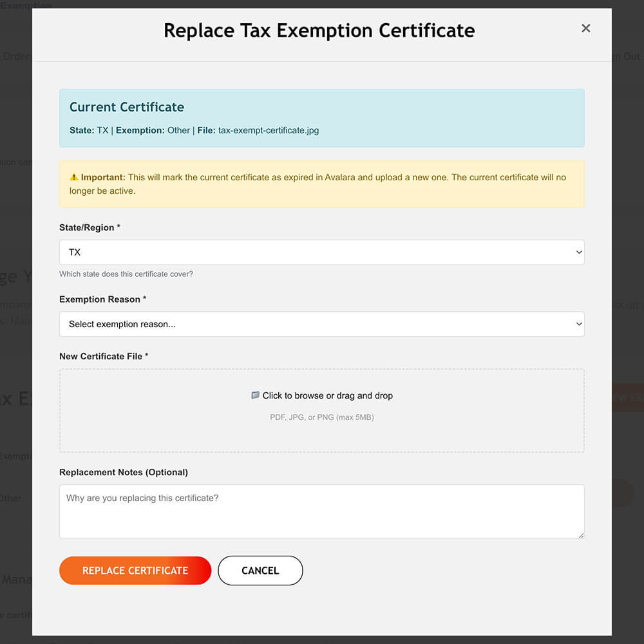This screenshot has height=644, width=644.
Task: Click 'Click to browse or drag and drop' text
Action: pyautogui.click(x=328, y=395)
